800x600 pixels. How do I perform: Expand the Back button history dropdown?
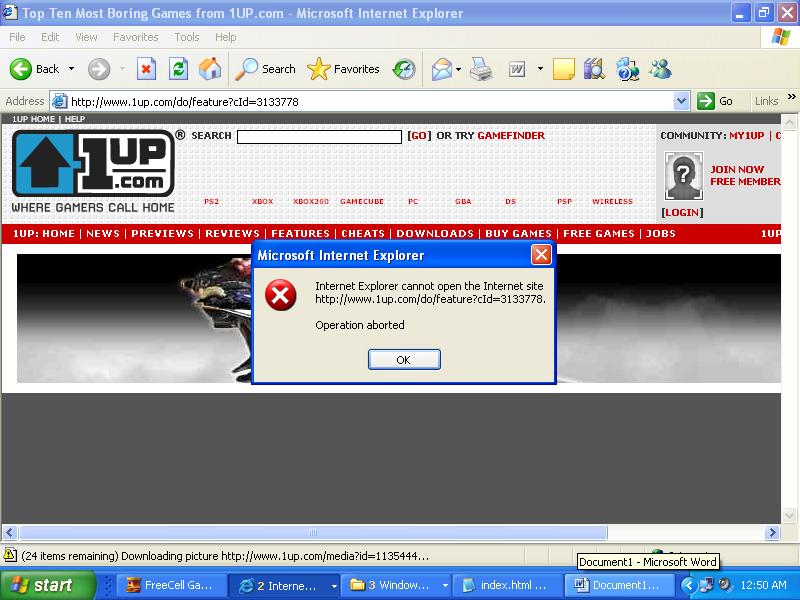(x=71, y=69)
